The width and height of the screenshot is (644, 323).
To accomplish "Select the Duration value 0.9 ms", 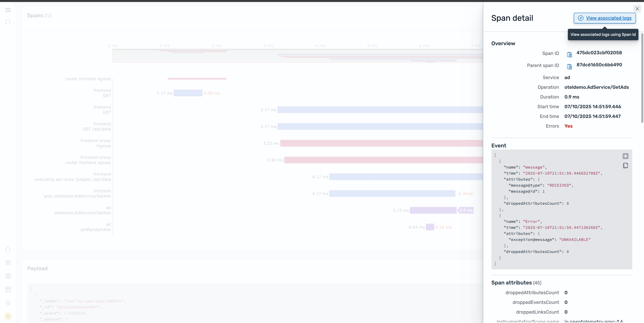I will [x=572, y=97].
